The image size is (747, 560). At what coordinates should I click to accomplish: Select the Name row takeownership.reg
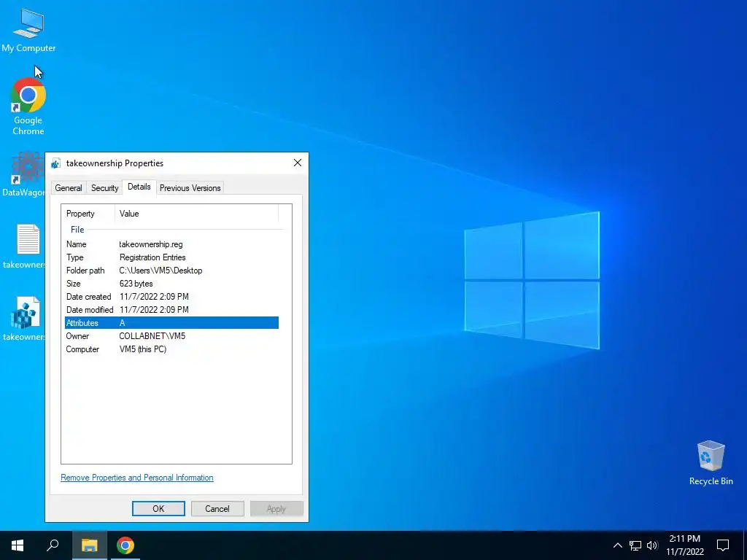point(171,244)
